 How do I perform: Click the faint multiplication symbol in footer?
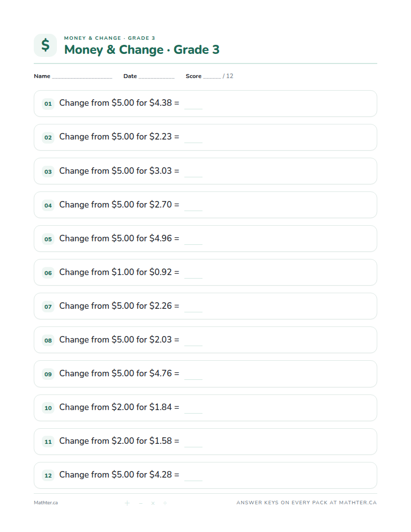click(153, 503)
